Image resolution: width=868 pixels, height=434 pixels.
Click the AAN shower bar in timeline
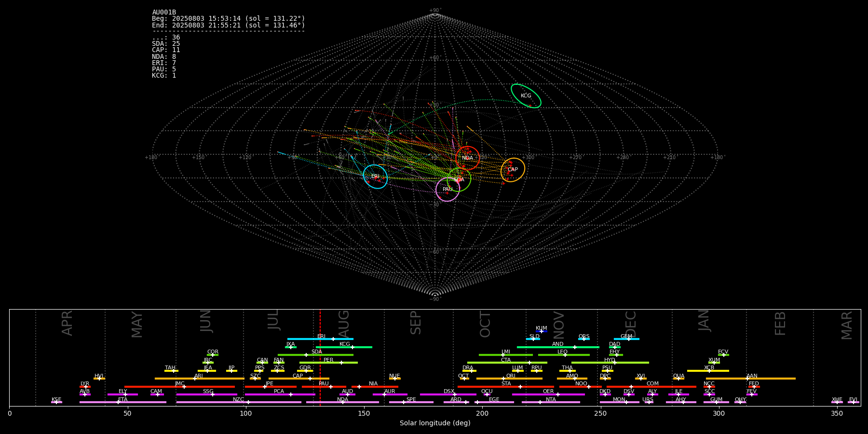751,379
